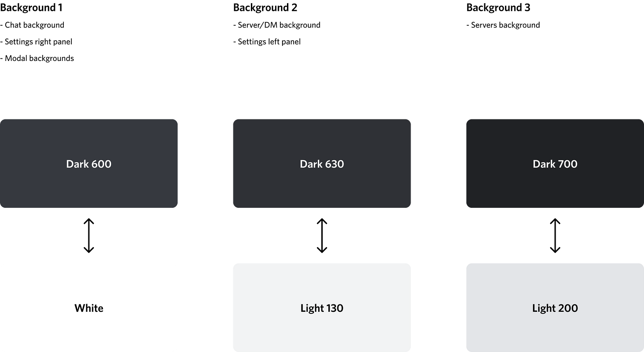Select the Background 3 heading
The width and height of the screenshot is (644, 352).
[x=498, y=8]
